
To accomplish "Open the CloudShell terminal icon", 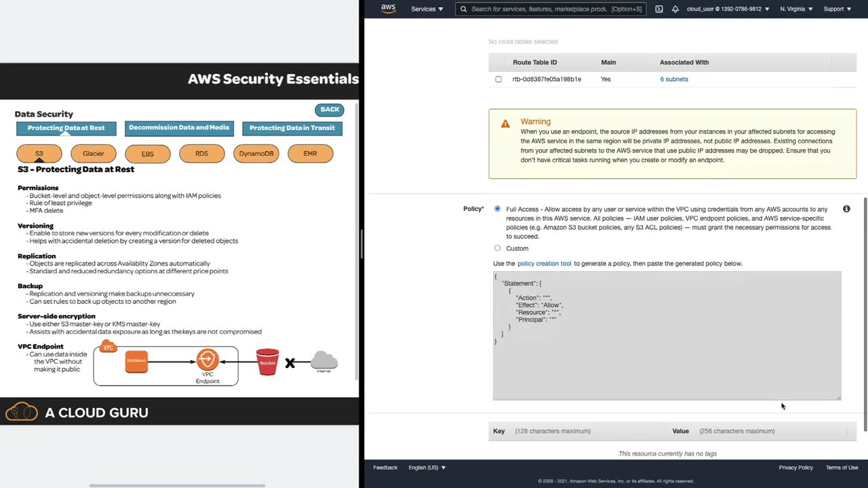I will (x=659, y=9).
